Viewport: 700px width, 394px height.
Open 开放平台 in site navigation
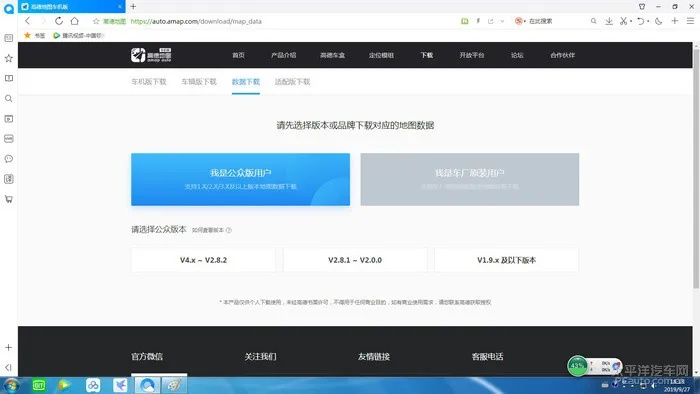click(472, 55)
